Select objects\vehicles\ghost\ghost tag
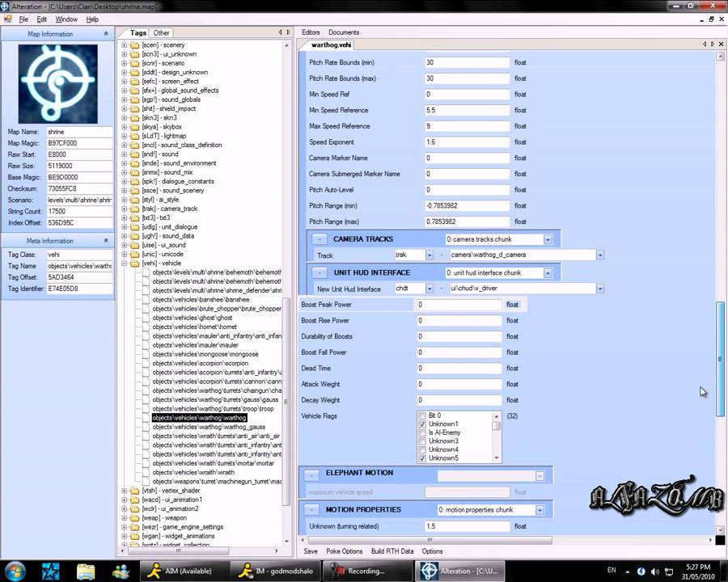This screenshot has height=582, width=728. point(193,318)
